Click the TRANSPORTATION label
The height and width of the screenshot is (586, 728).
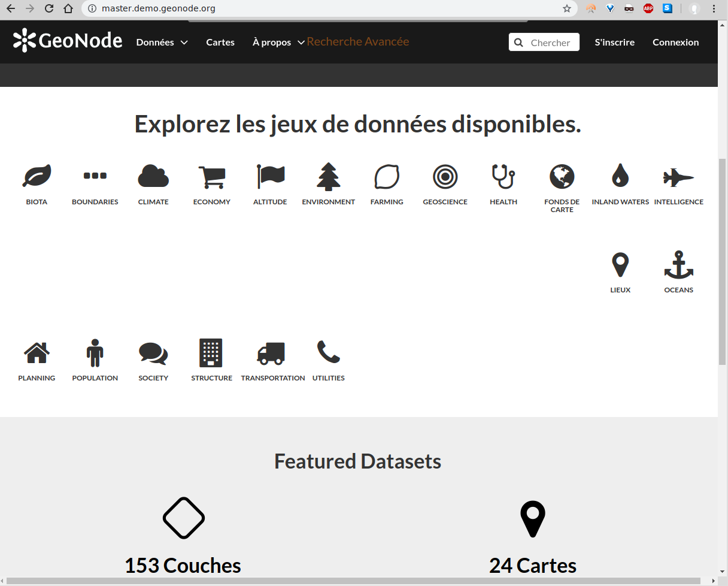point(273,378)
